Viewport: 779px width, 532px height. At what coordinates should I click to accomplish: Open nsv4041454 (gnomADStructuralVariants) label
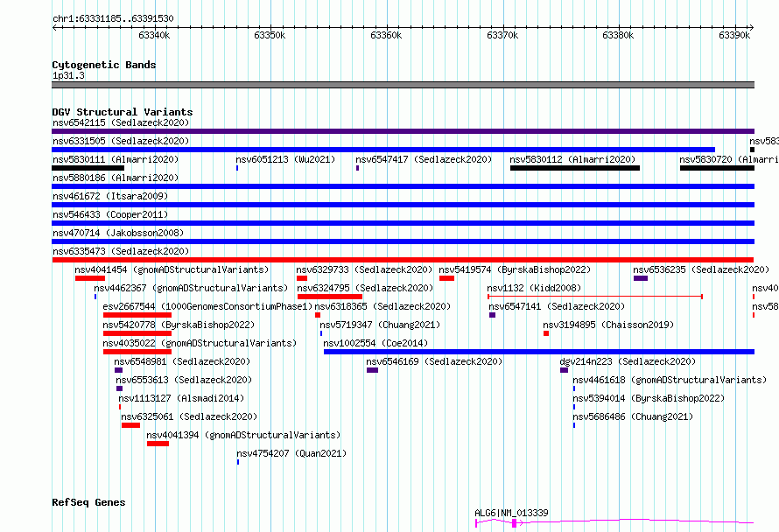(172, 269)
